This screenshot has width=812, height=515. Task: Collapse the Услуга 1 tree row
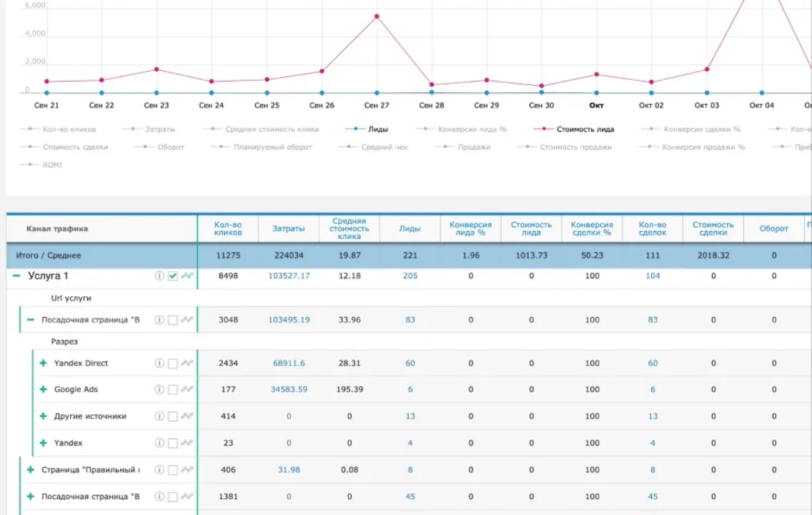point(16,276)
